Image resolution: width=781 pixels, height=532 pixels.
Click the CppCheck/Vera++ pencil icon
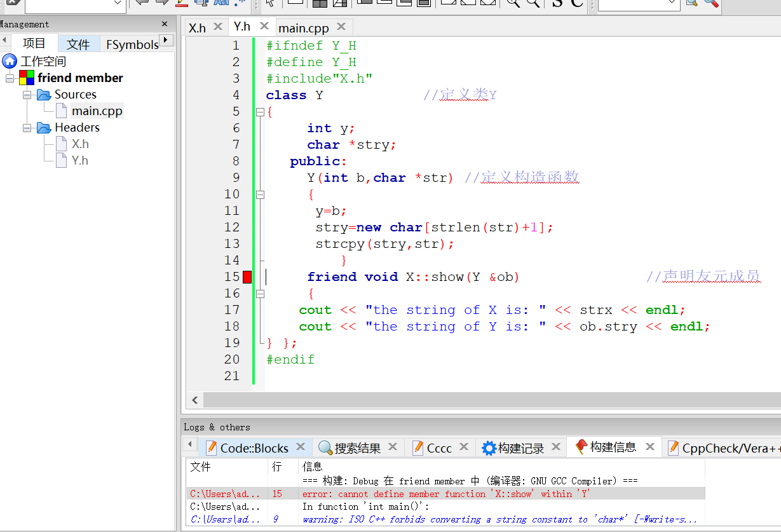click(673, 447)
